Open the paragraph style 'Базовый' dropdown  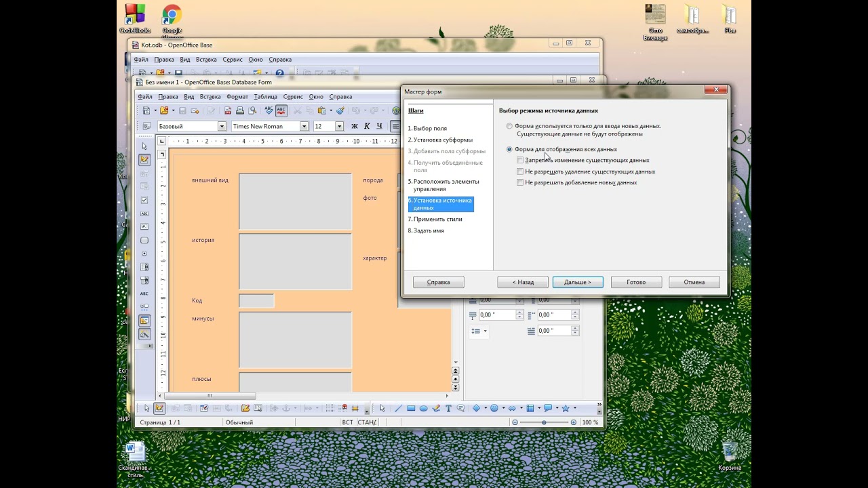click(221, 126)
